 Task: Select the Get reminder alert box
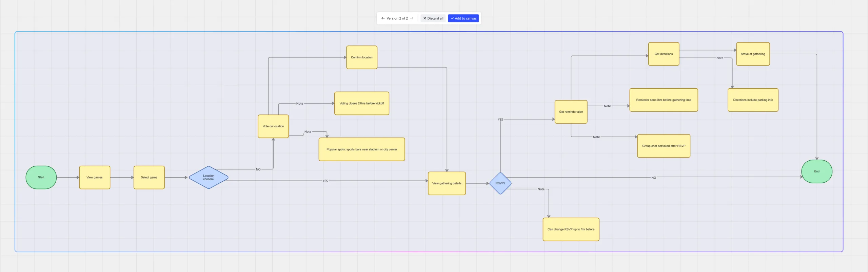point(571,112)
